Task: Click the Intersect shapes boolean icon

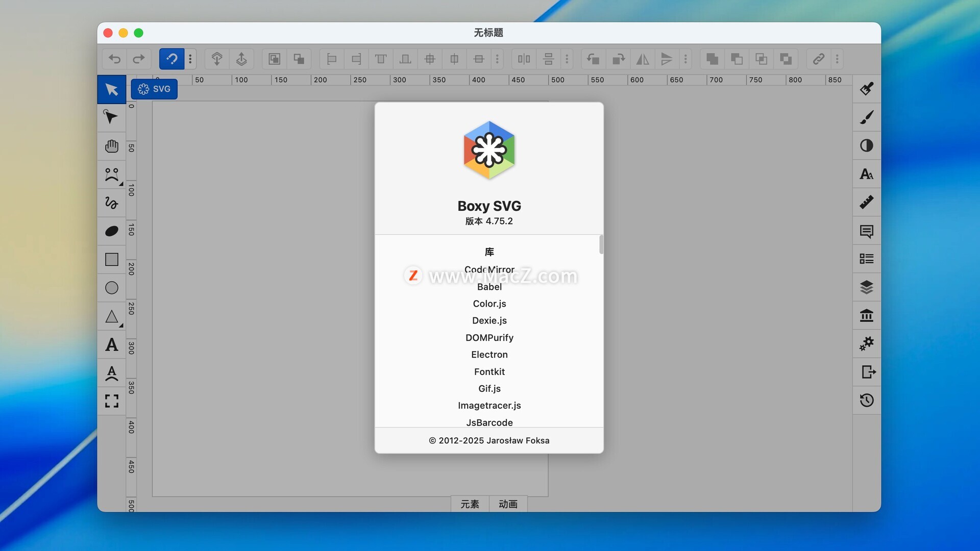Action: pyautogui.click(x=761, y=59)
